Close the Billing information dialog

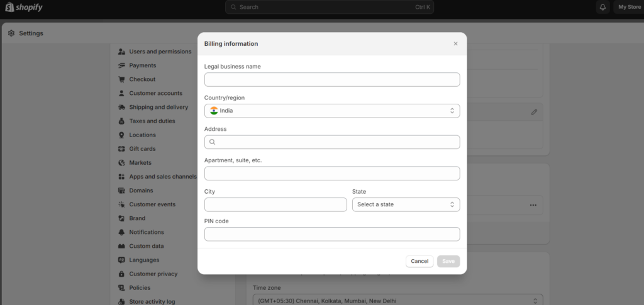click(x=455, y=43)
